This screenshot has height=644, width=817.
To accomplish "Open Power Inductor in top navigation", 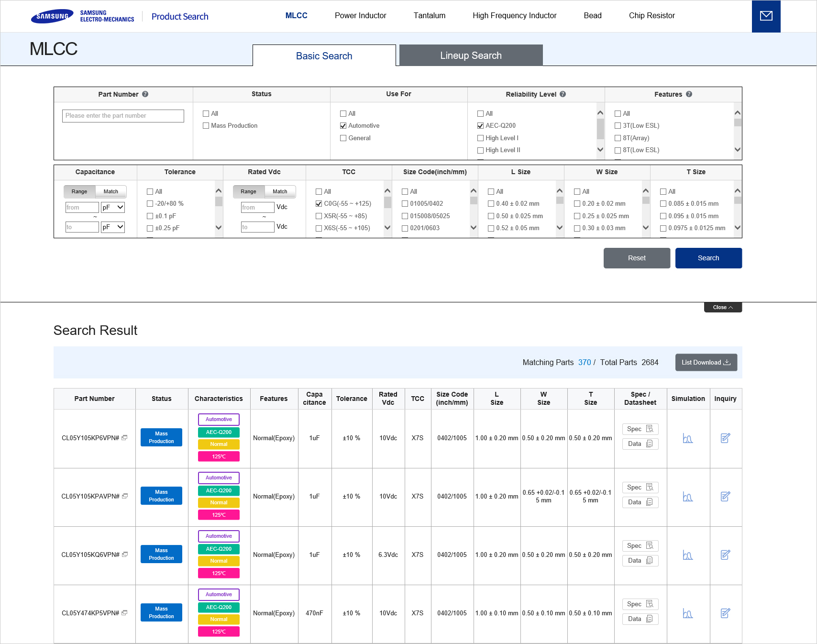I will (x=360, y=15).
